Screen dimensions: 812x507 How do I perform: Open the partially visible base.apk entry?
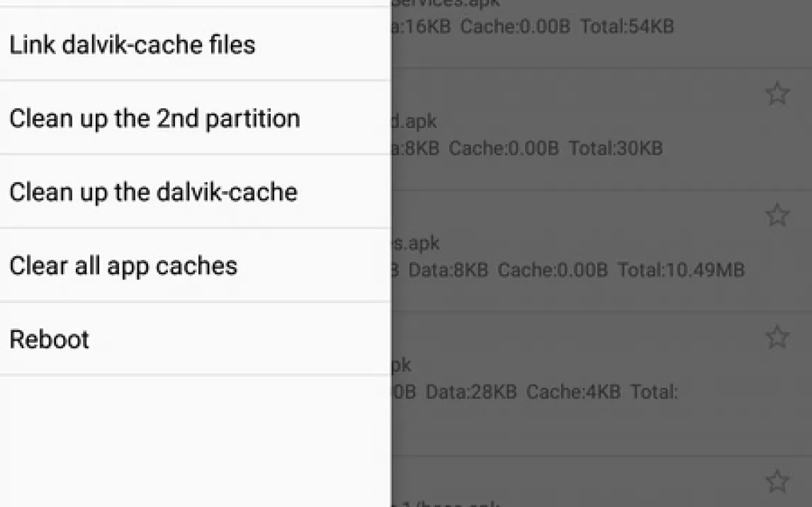coord(567,496)
